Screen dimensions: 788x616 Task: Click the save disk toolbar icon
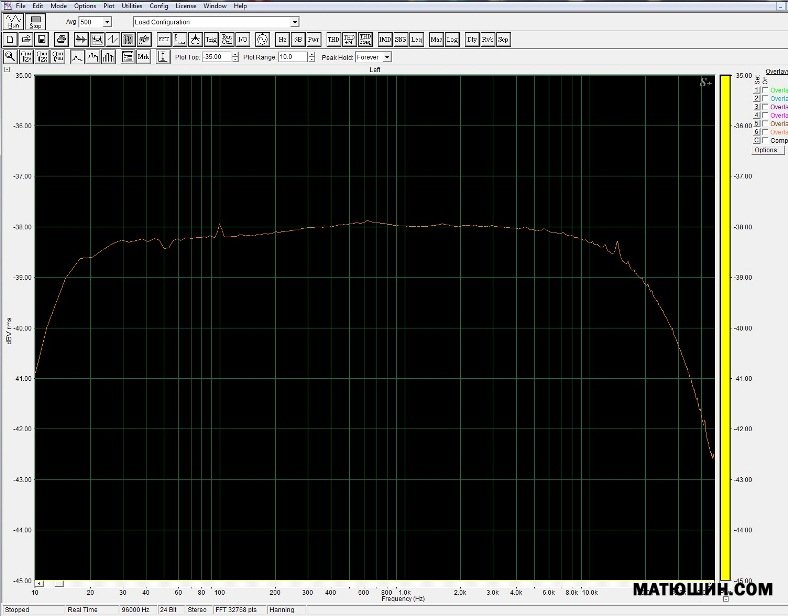43,39
